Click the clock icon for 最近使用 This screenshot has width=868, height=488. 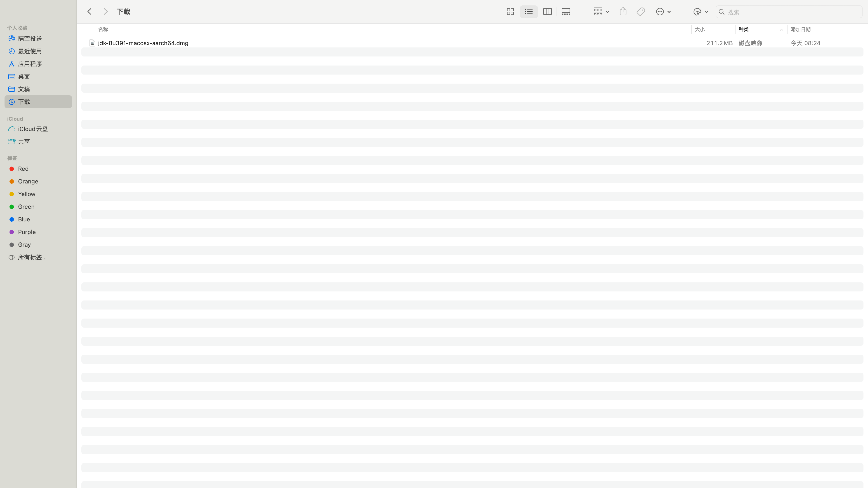click(x=12, y=51)
